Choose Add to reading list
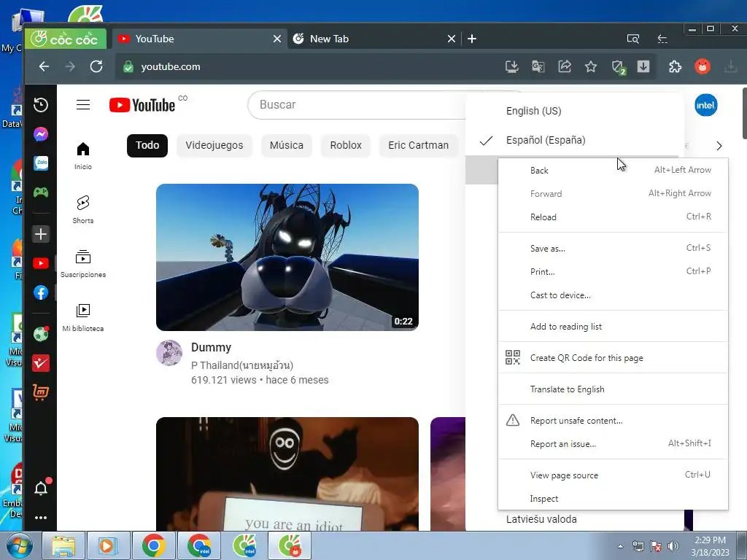747x560 pixels. click(x=613, y=327)
